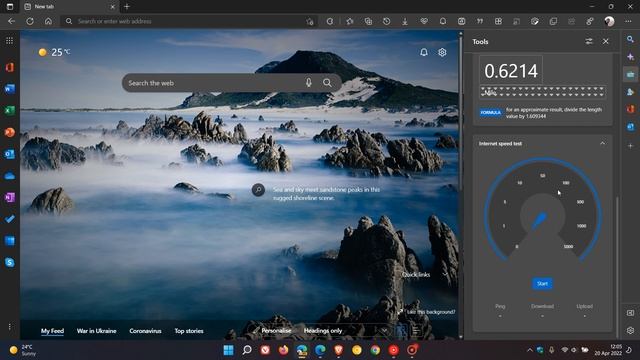The image size is (640, 360).
Task: Open Word from the left app sidebar
Action: (9, 89)
